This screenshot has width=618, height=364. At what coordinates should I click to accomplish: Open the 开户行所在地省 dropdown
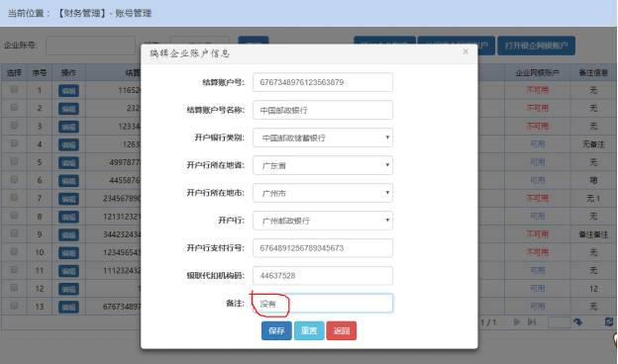tap(323, 165)
